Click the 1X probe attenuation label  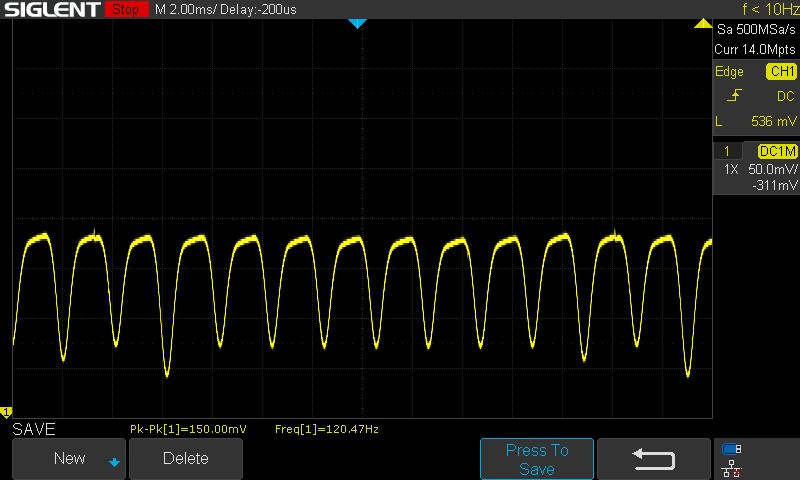tap(731, 169)
